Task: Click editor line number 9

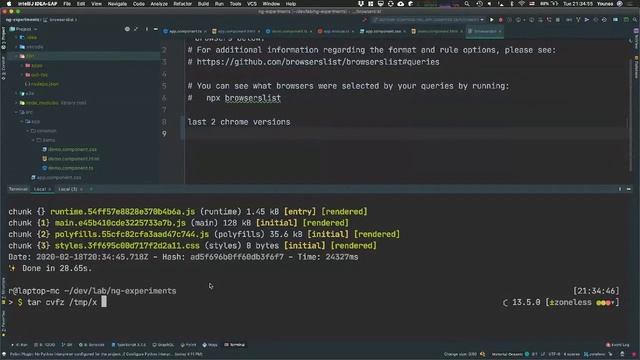Action: [x=164, y=134]
